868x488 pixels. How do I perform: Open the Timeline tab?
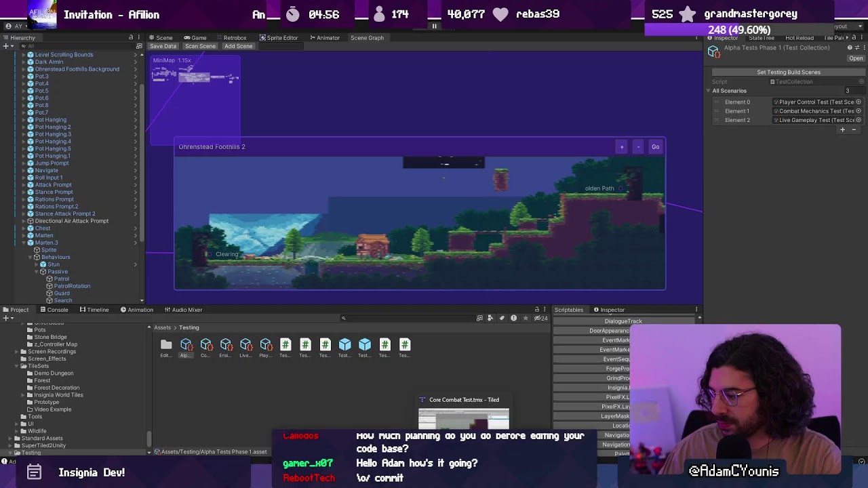94,310
